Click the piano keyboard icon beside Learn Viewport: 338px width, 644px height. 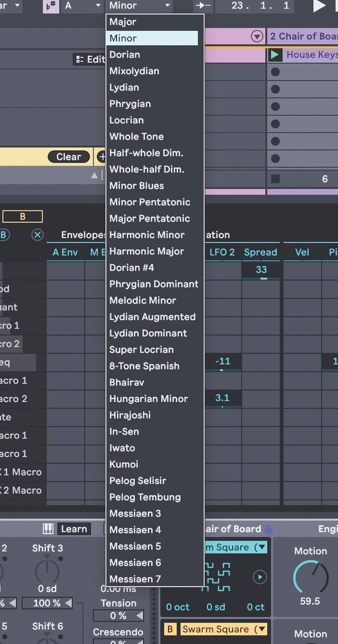(x=48, y=529)
